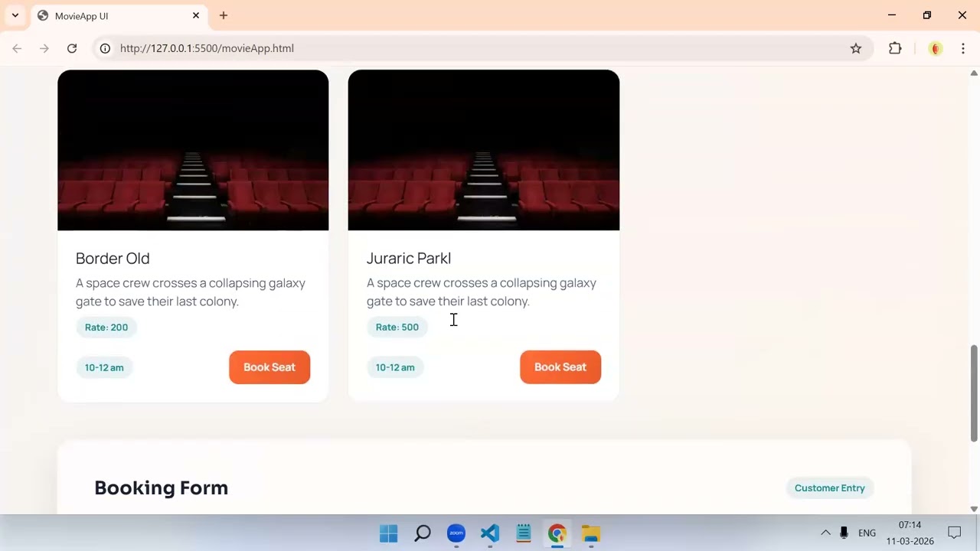Open the Zoom app from taskbar
The width and height of the screenshot is (980, 551).
456,533
